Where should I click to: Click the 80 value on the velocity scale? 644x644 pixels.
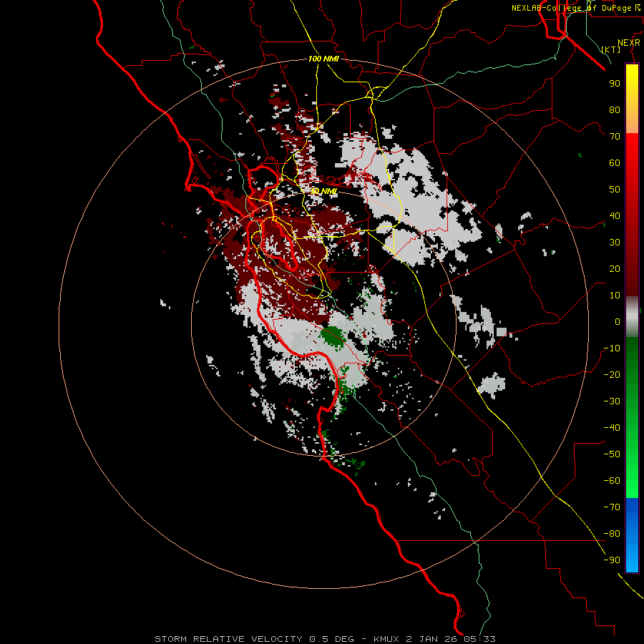(x=615, y=110)
